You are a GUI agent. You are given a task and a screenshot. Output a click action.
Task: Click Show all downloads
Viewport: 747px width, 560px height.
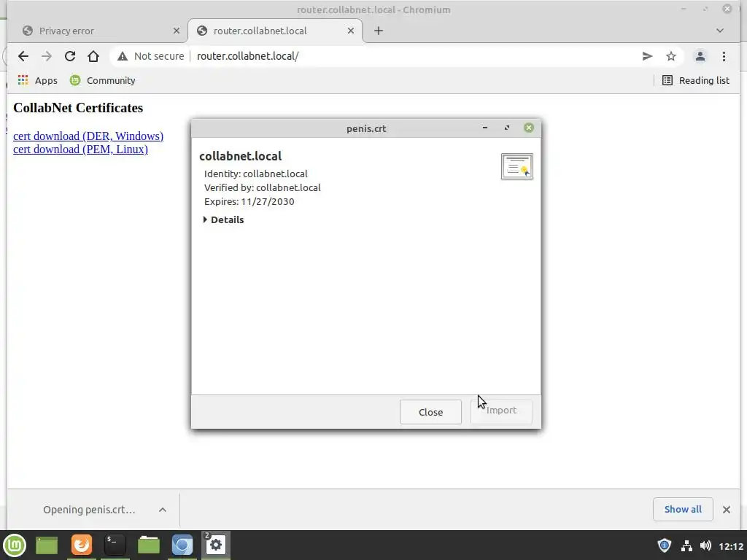click(x=683, y=510)
